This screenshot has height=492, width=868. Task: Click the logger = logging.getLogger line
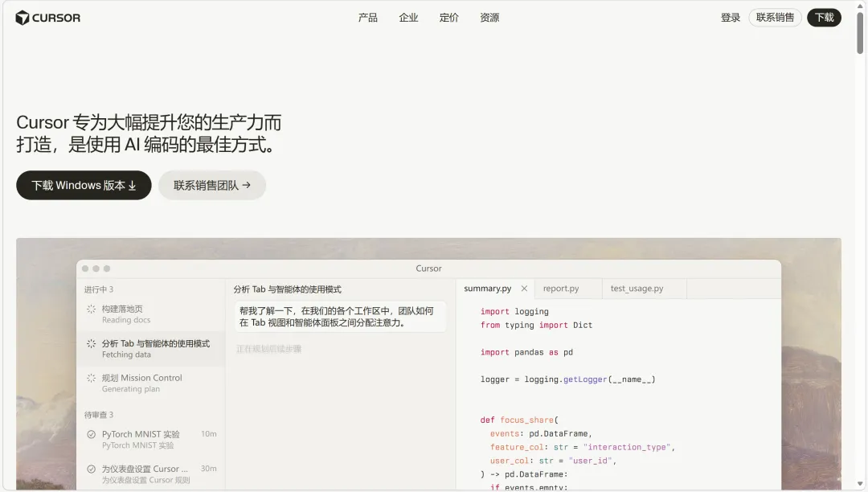[x=567, y=379]
